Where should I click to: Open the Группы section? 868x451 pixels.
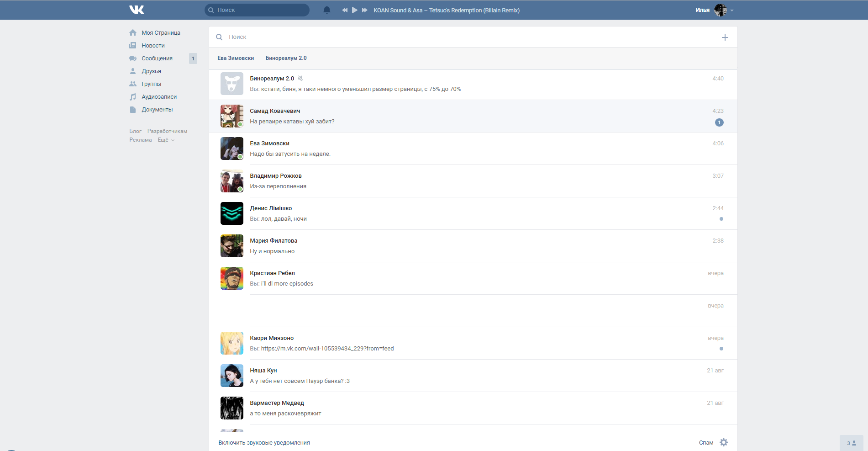click(x=151, y=84)
